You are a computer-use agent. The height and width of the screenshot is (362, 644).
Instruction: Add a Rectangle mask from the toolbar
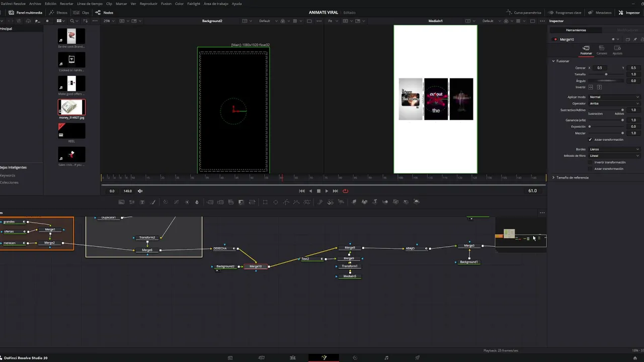[265, 202]
